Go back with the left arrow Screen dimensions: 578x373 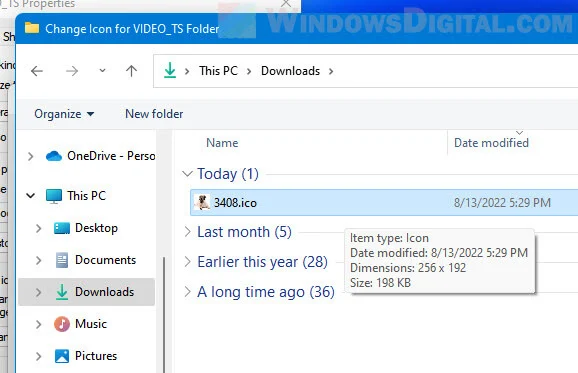click(x=37, y=71)
